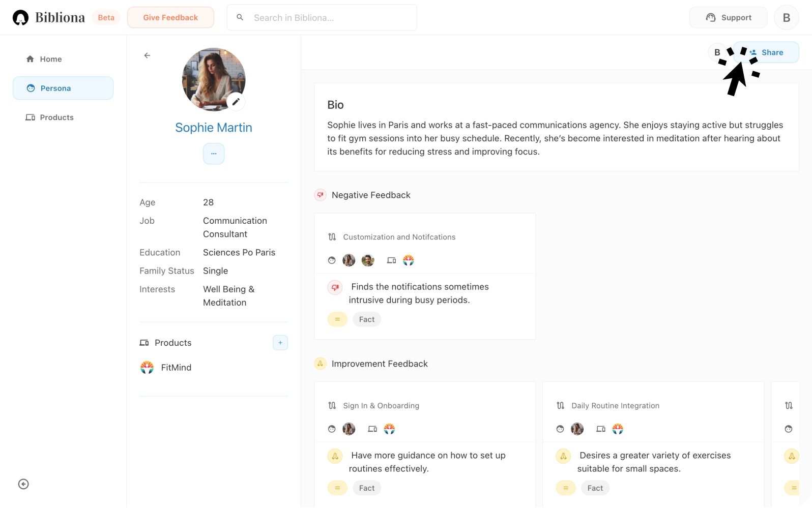The width and height of the screenshot is (812, 508).
Task: Click the Sophie Martin name heading
Action: 214,128
